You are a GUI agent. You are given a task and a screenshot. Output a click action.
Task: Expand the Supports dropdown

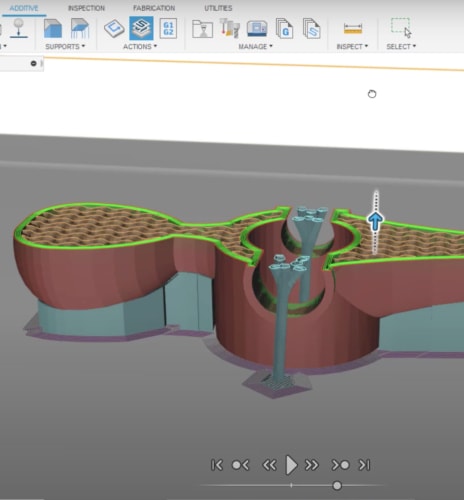[x=65, y=47]
